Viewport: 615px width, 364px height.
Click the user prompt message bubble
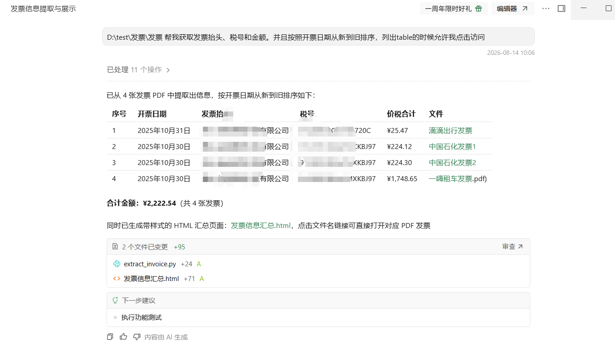(x=318, y=37)
